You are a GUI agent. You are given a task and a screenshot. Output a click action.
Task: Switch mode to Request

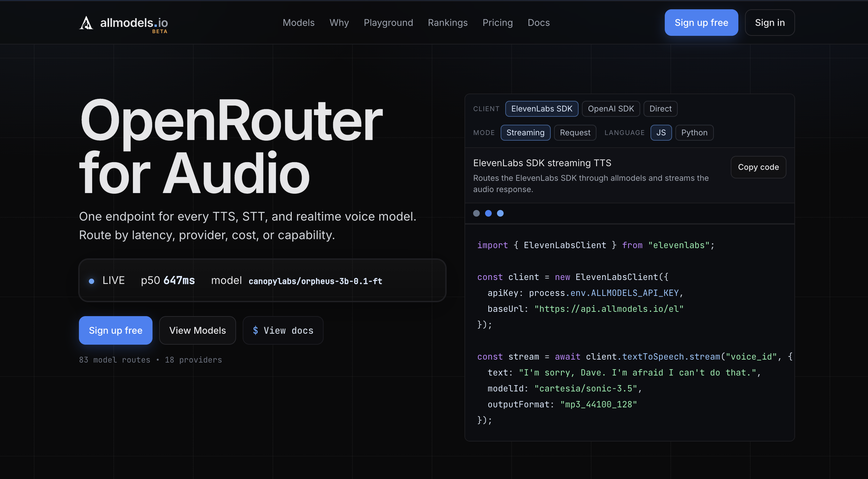click(x=575, y=133)
